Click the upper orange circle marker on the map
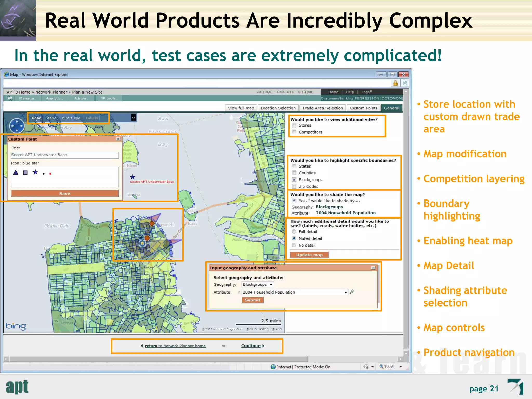Viewport: 532px width, 399px height. coord(152,223)
